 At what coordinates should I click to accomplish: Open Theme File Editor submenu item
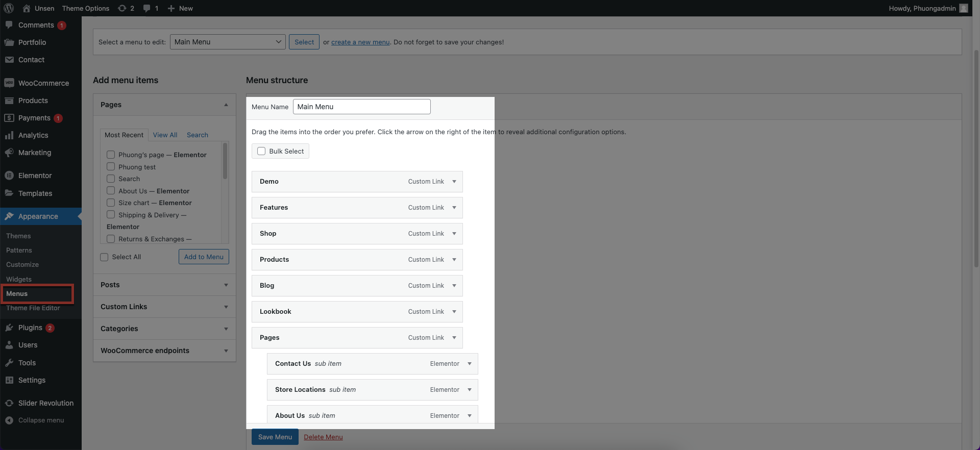pyautogui.click(x=33, y=308)
